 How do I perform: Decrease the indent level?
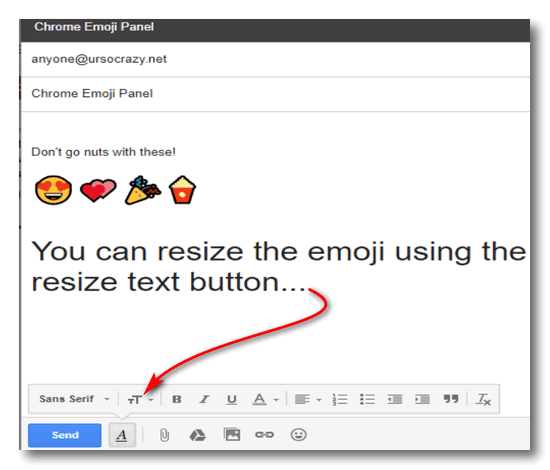[395, 399]
